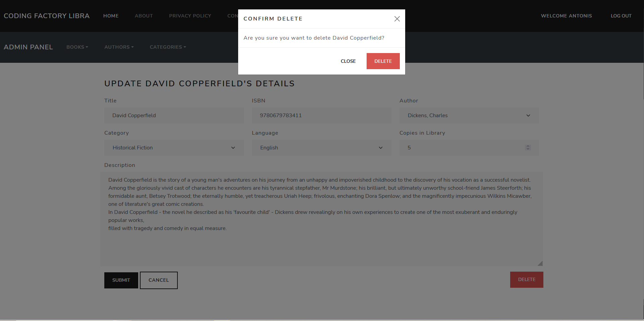Open the Coding Factory Libra home brand link
The height and width of the screenshot is (321, 644).
point(47,16)
